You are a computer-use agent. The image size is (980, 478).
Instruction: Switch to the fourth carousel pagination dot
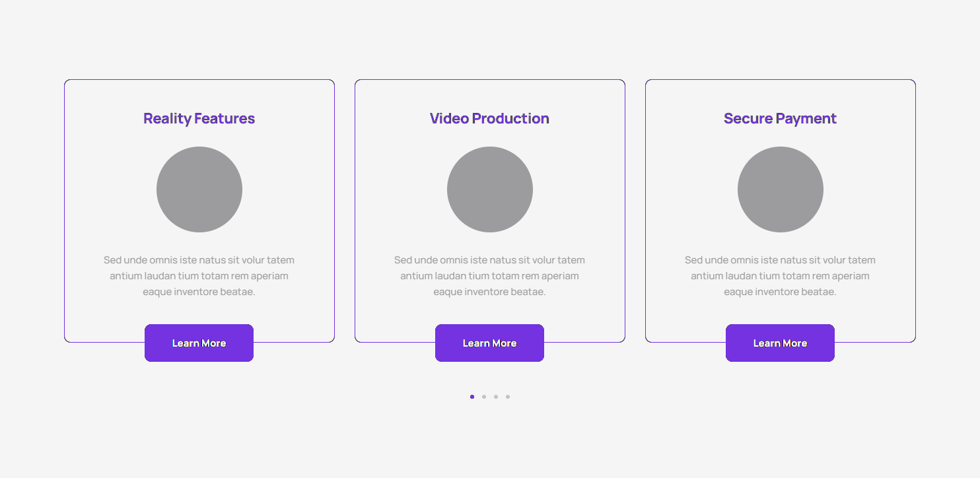(508, 397)
